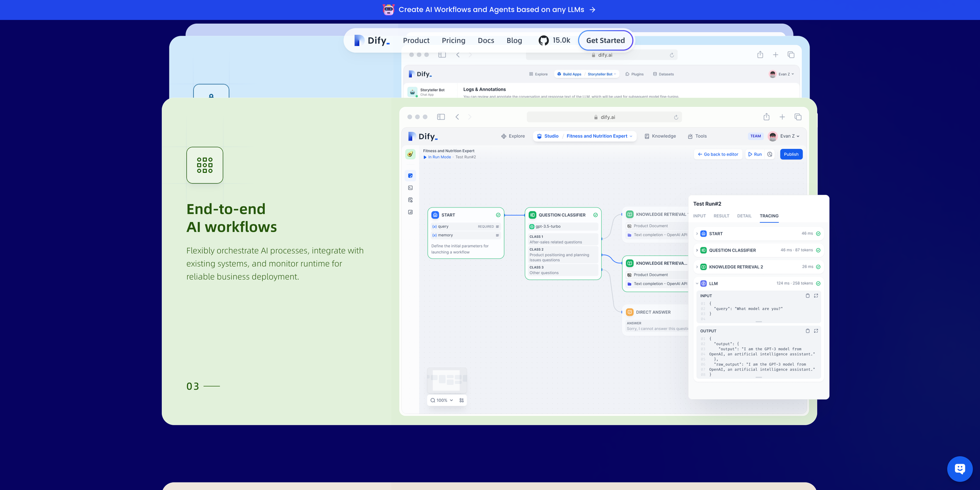Click the organize nodes icon beside the zoom control

pyautogui.click(x=462, y=400)
